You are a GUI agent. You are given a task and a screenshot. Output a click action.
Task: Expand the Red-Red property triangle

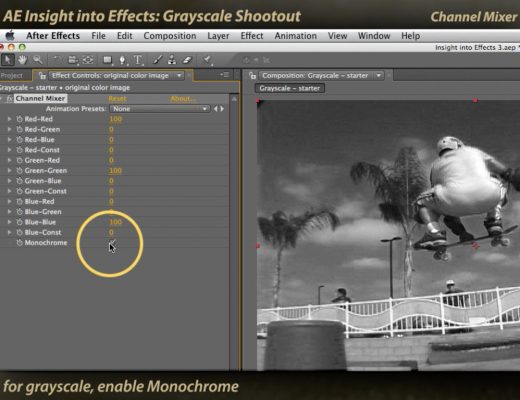coord(9,119)
